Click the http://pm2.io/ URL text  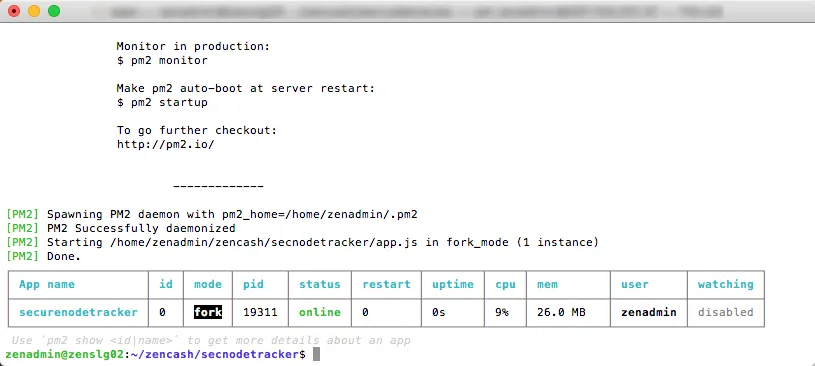166,144
